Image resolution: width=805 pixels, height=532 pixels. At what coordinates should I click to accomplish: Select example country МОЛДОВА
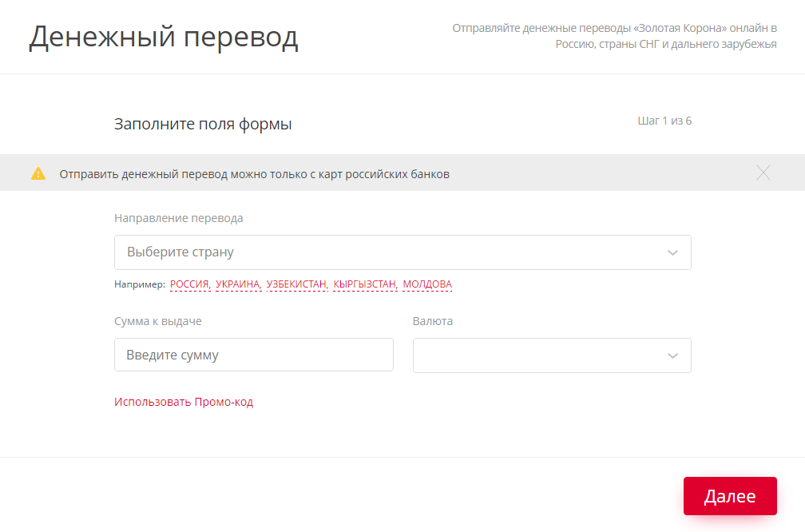427,284
